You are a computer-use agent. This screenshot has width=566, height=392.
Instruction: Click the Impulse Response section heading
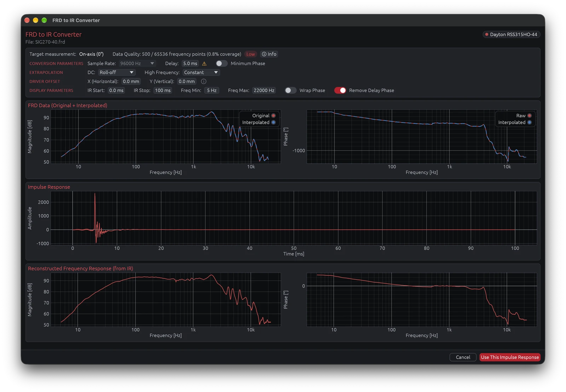[x=49, y=187]
